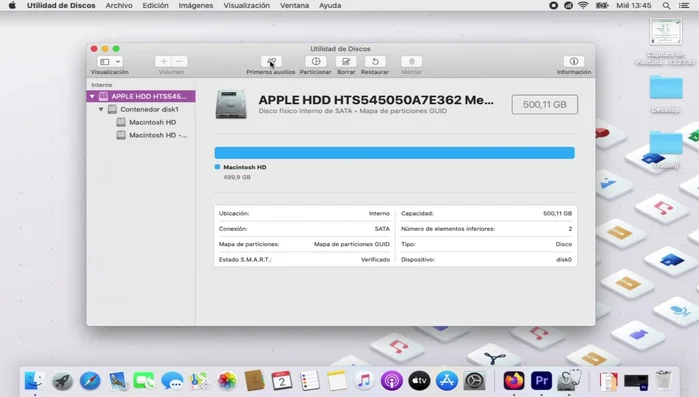
Task: Open Finder from the Dock
Action: pyautogui.click(x=35, y=381)
